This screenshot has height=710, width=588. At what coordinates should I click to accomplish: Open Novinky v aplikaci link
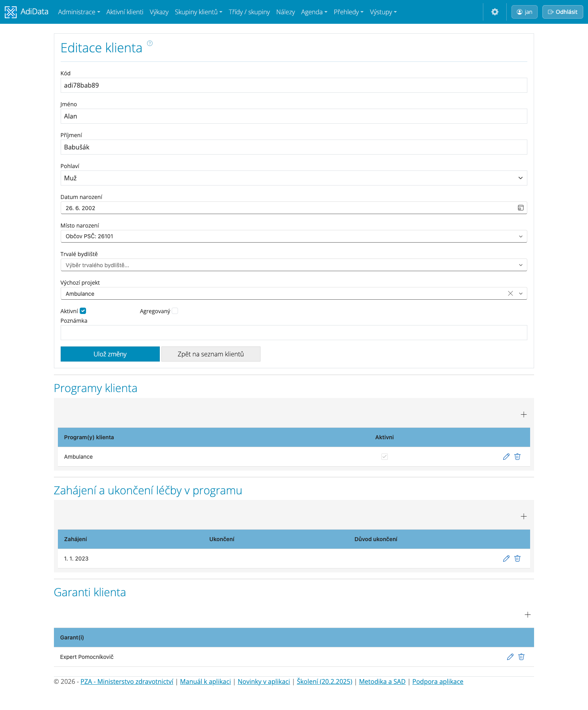tap(264, 681)
